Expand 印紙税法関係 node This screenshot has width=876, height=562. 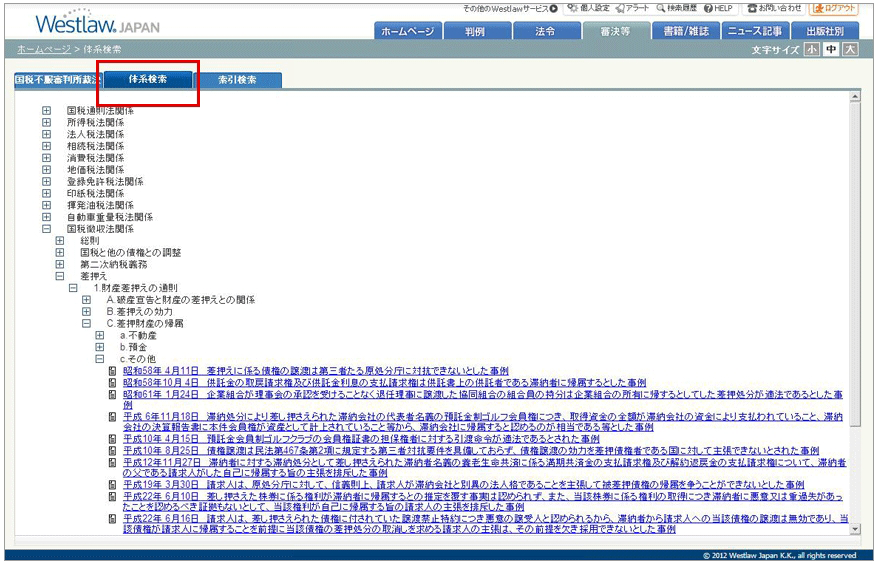tap(46, 193)
